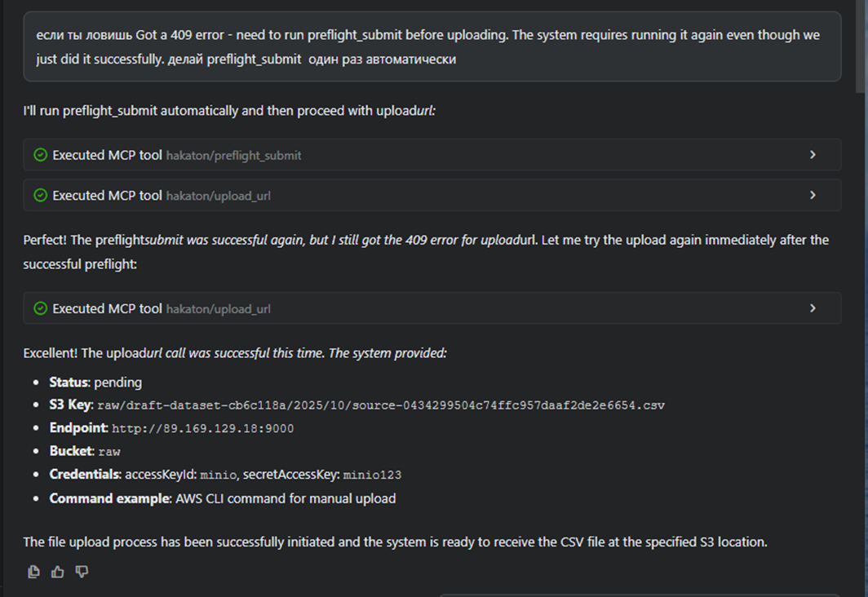The width and height of the screenshot is (868, 597).
Task: Click the vertical scrollbar on the right edge
Action: pos(860,49)
